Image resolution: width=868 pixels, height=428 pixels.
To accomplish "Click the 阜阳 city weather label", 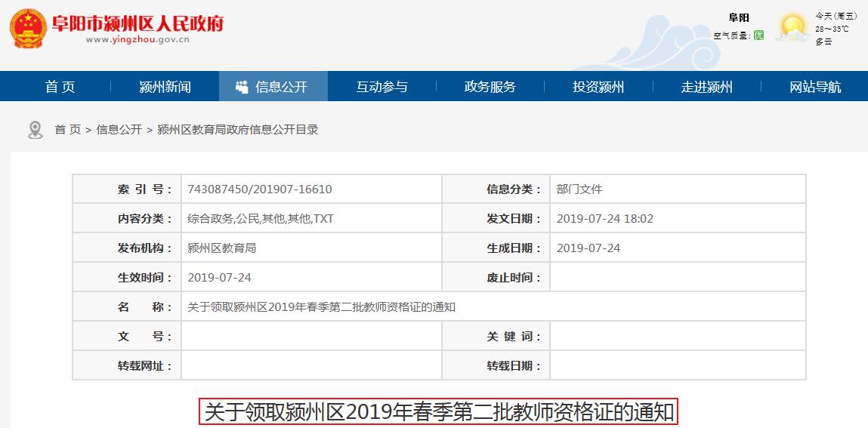I will click(x=738, y=18).
